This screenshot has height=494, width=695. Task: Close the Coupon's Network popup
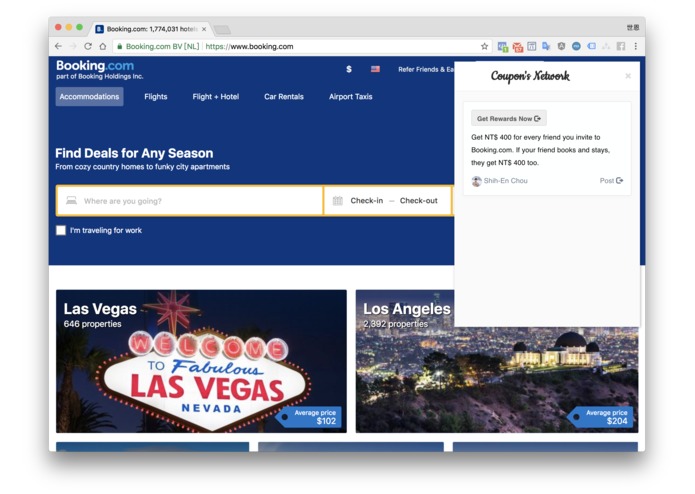point(628,76)
